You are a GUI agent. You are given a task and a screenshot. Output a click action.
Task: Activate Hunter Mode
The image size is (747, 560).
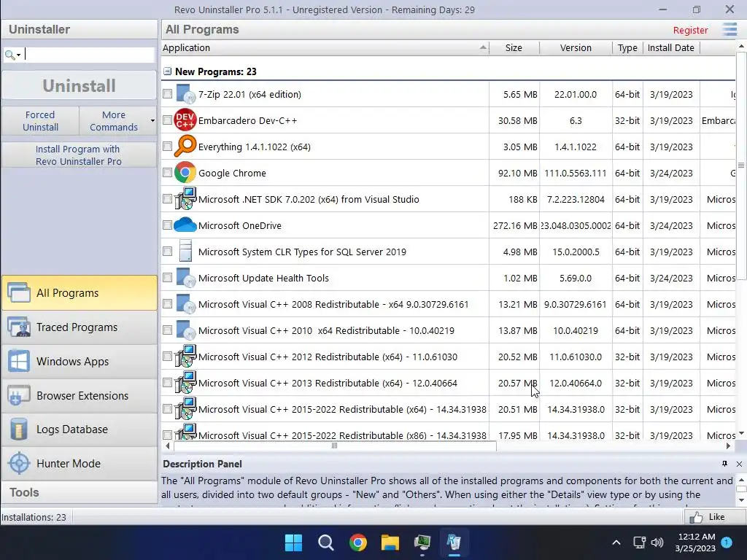tap(79, 463)
